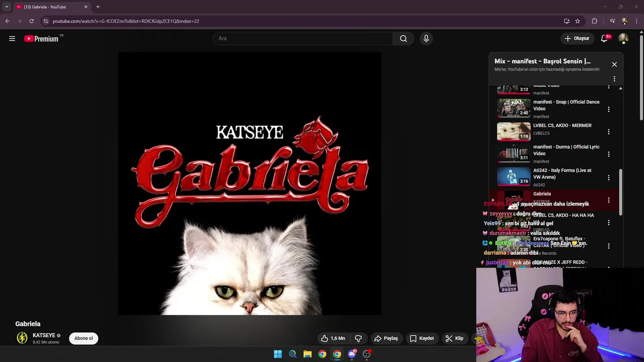Open the KATSEYE channel name link
This screenshot has width=644, height=362.
(x=44, y=335)
